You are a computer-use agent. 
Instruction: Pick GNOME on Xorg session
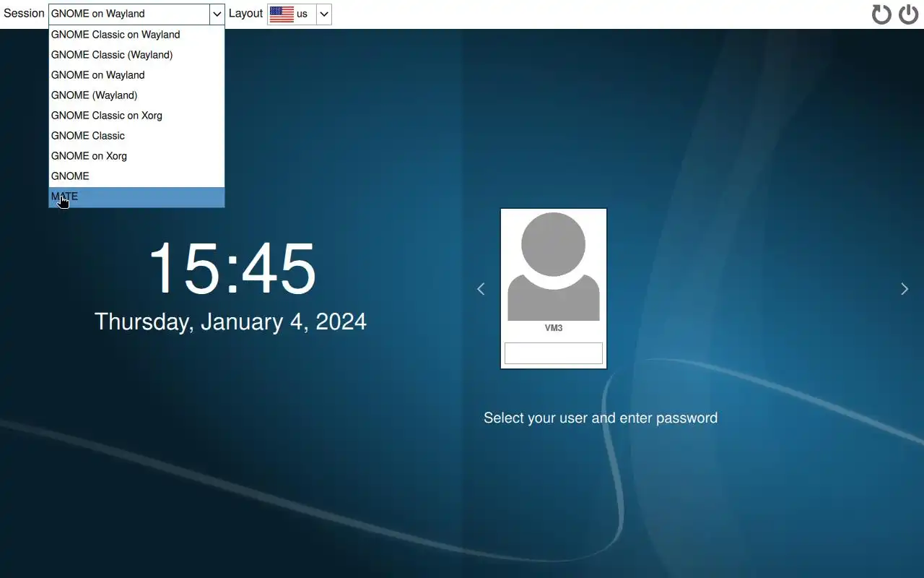[136, 156]
